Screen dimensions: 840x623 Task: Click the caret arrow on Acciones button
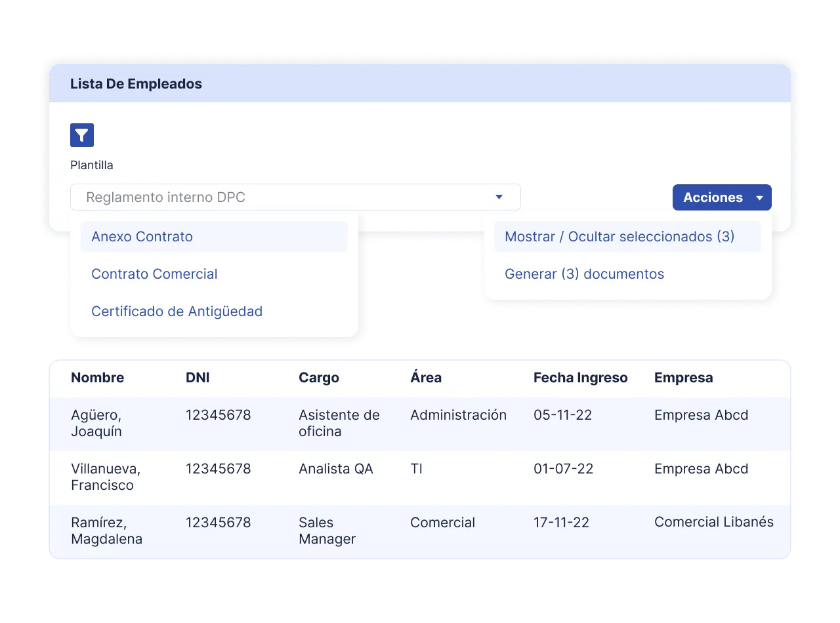pos(760,198)
